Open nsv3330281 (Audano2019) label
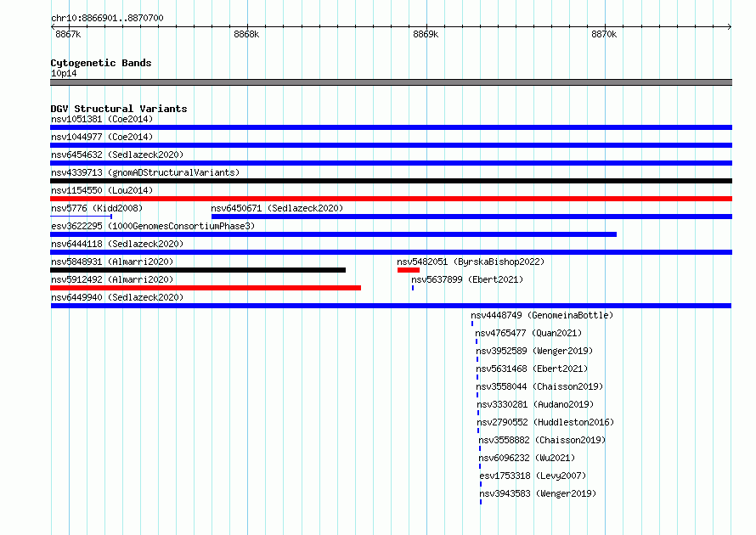 [x=535, y=404]
